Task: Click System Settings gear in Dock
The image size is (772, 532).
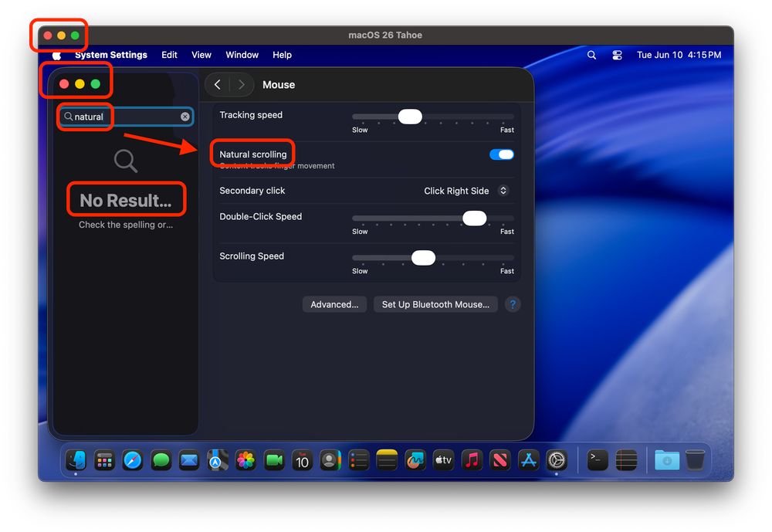Action: [557, 460]
